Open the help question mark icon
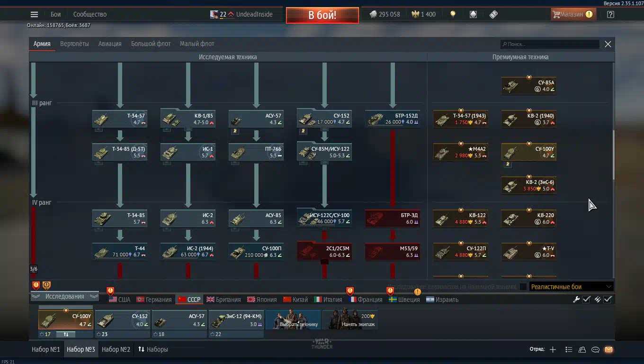Viewport: 644px width, 364px height. (610, 14)
